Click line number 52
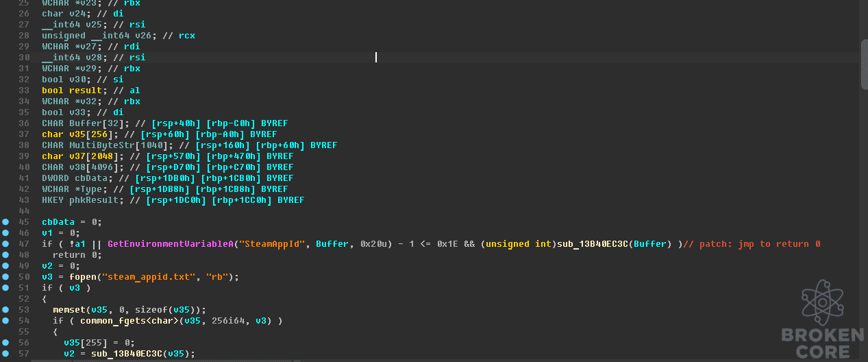 pyautogui.click(x=25, y=299)
